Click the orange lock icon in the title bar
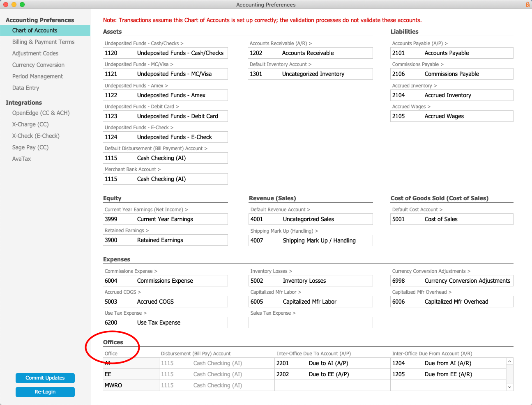The height and width of the screenshot is (405, 532). click(x=527, y=5)
